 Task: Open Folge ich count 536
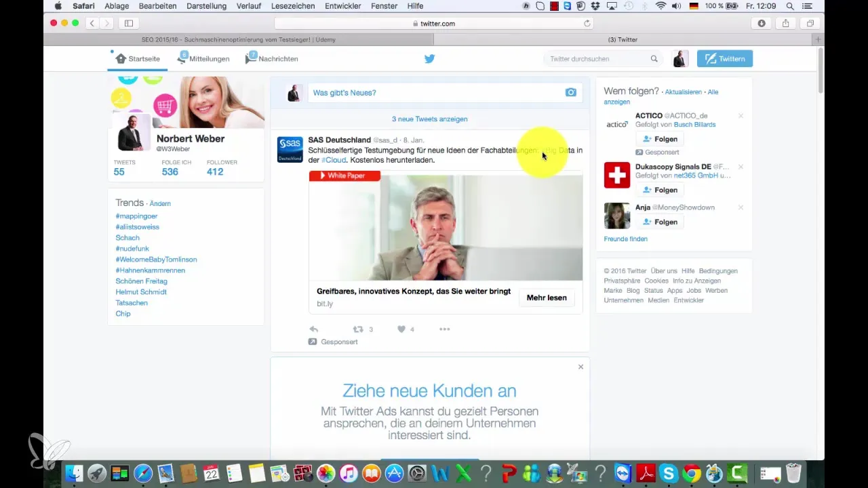(x=170, y=172)
